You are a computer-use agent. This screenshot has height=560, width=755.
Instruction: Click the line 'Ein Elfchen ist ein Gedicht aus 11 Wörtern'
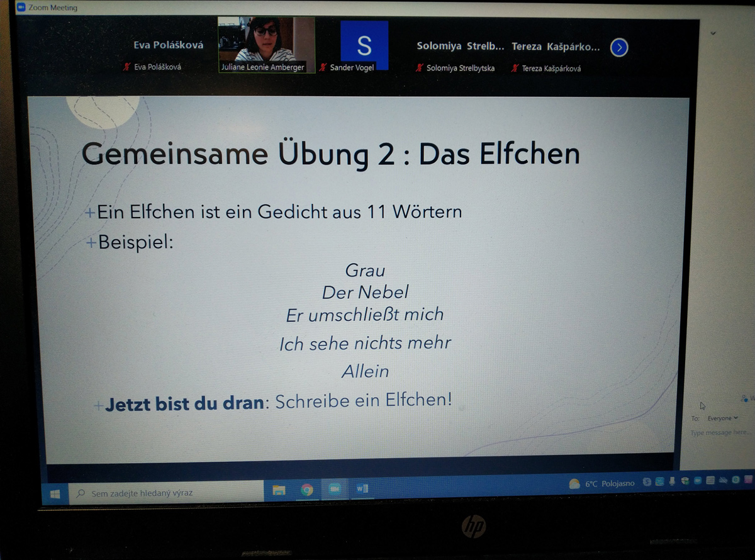(279, 212)
